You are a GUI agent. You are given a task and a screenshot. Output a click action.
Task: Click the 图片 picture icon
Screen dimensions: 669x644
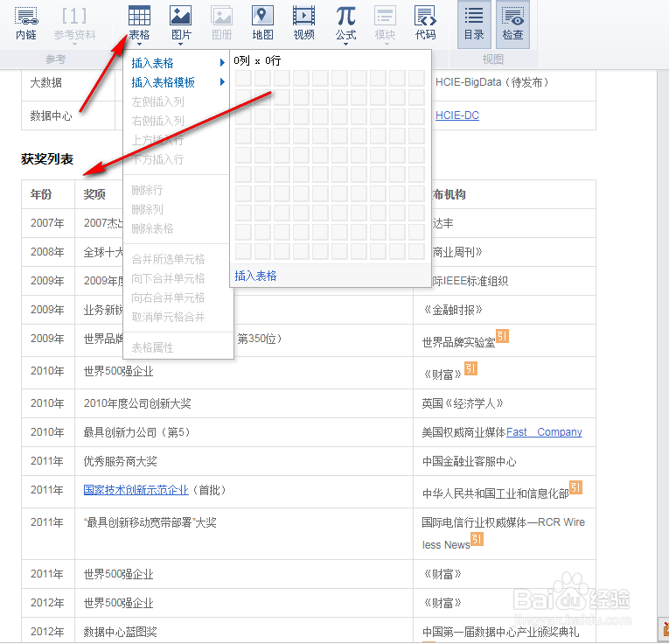coord(180,23)
